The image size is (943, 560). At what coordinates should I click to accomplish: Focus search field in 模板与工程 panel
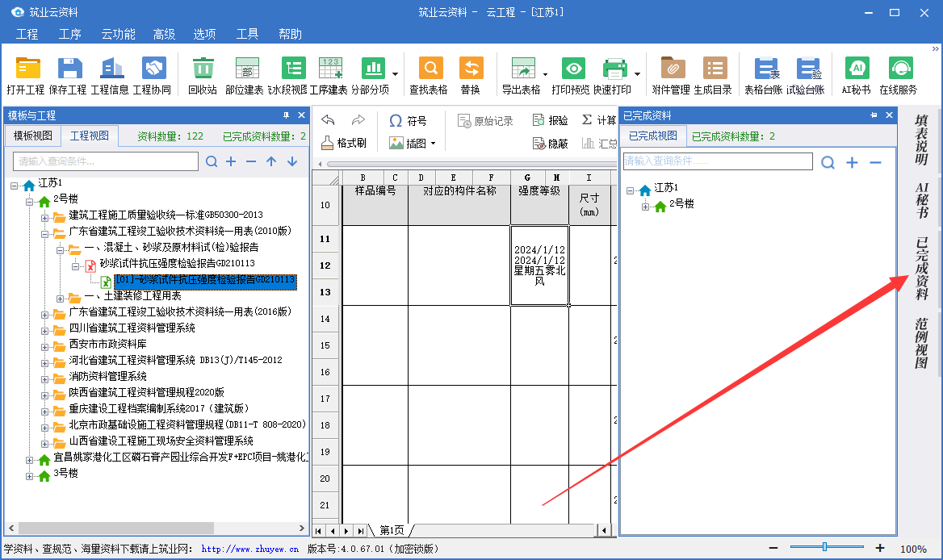tap(106, 161)
